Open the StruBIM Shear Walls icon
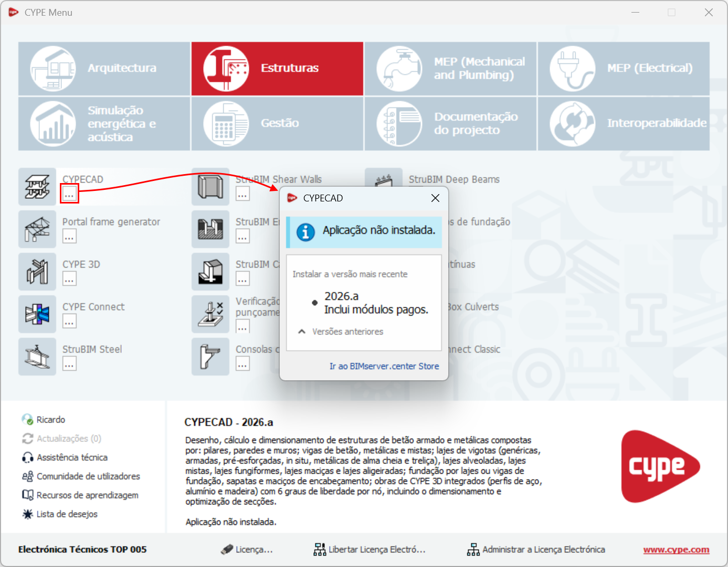This screenshot has width=728, height=567. (210, 187)
